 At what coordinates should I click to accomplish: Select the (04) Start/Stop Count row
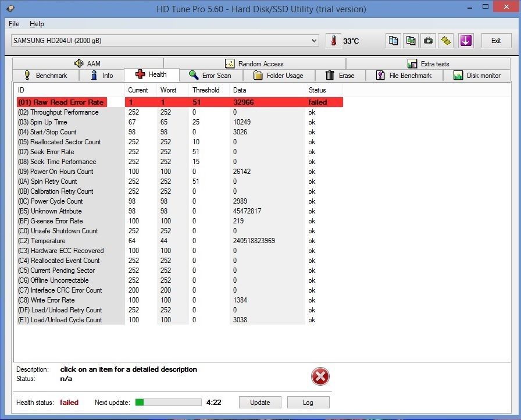[x=180, y=132]
